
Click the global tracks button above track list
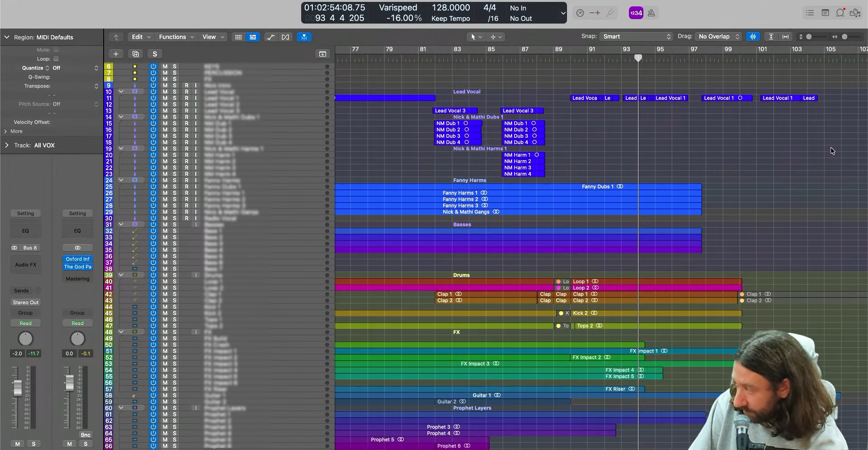pos(322,54)
